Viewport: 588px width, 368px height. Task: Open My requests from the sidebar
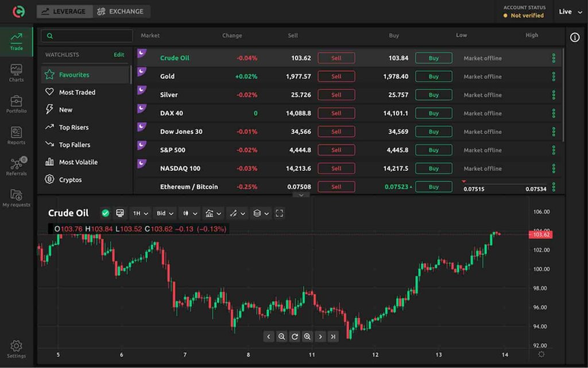pos(17,198)
